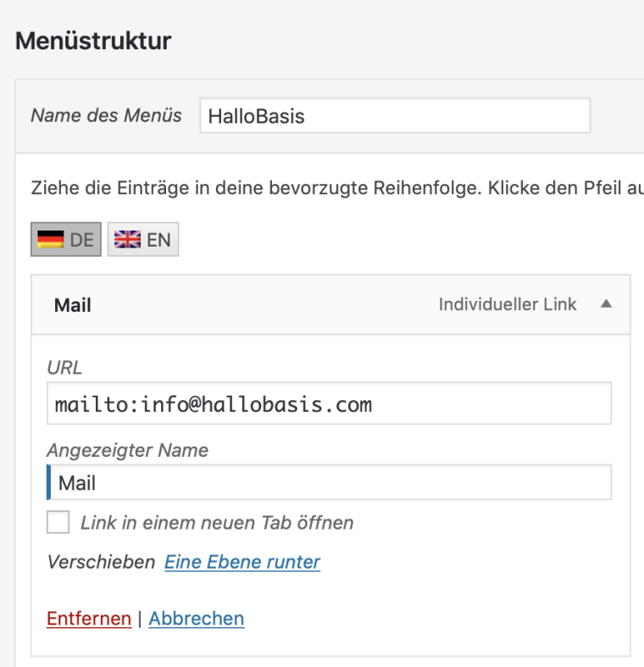Click the 'Name des Menüs' label
The height and width of the screenshot is (667, 644).
(106, 115)
